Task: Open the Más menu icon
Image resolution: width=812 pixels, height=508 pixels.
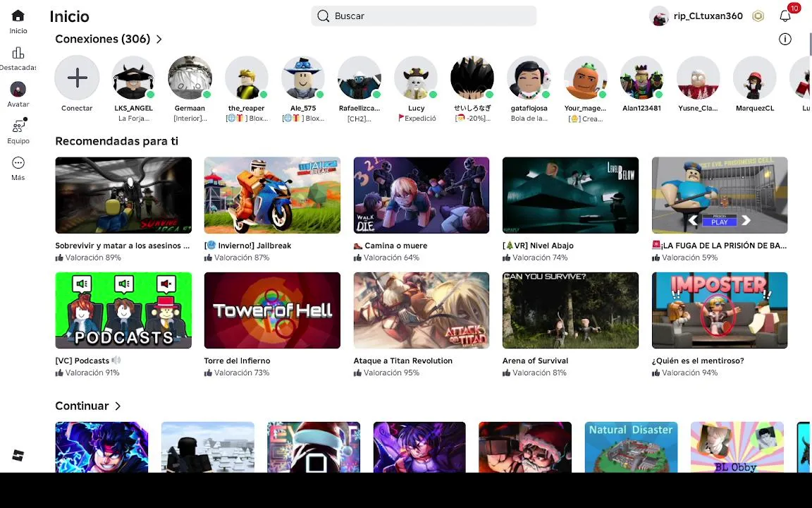Action: tap(18, 163)
